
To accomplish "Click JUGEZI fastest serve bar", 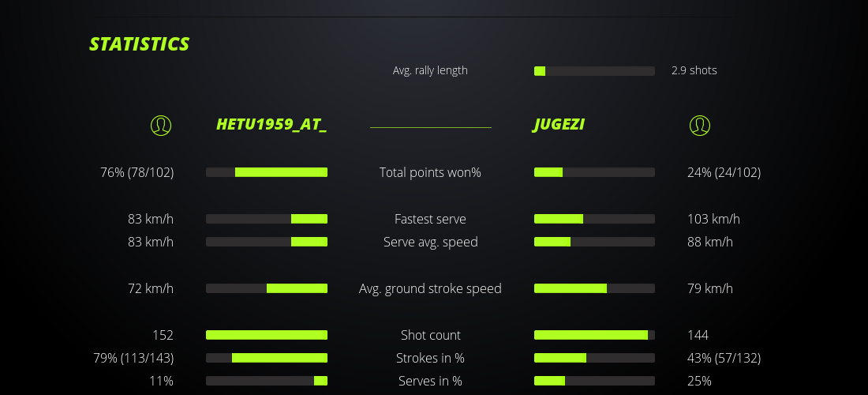I will [x=594, y=219].
